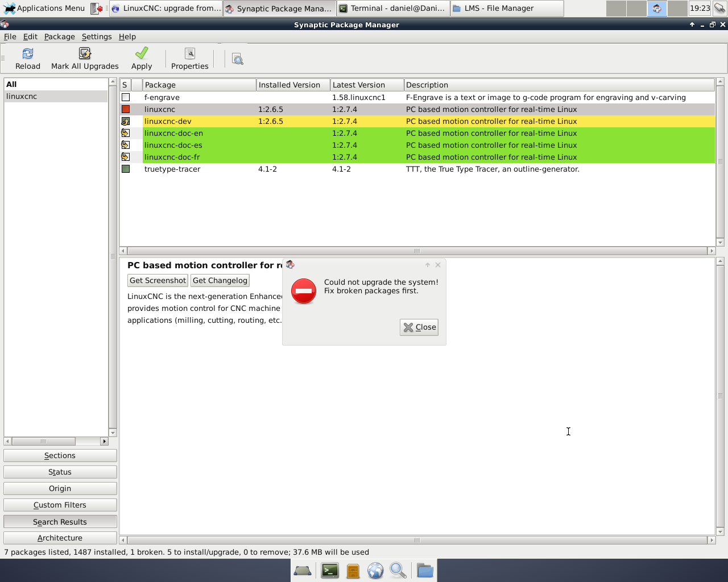The width and height of the screenshot is (728, 582).
Task: Click the Apply checkmark icon
Action: click(x=142, y=53)
